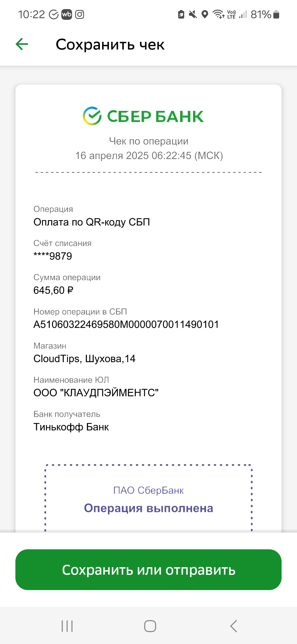The image size is (297, 644).
Task: Tap the Wi-Fi status icon
Action: point(219,14)
